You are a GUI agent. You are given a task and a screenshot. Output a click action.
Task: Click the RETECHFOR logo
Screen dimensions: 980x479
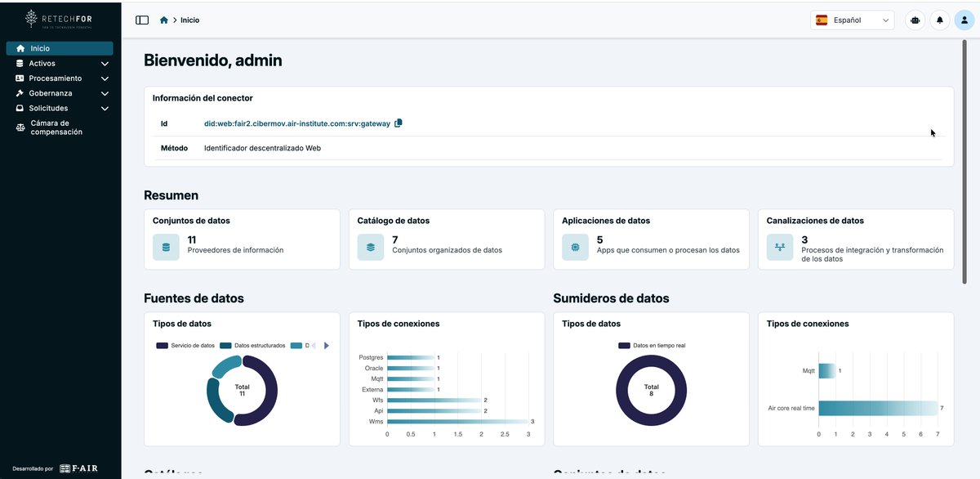pyautogui.click(x=60, y=19)
